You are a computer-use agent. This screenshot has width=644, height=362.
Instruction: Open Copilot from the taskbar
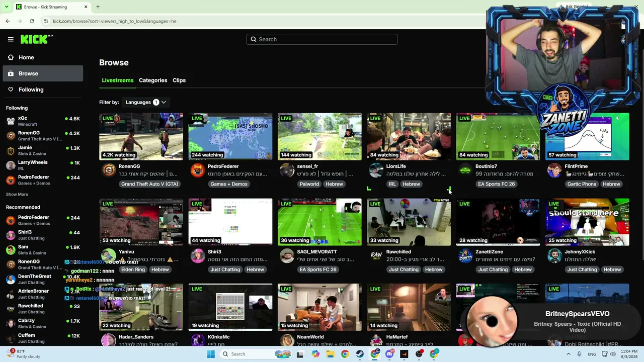click(315, 354)
